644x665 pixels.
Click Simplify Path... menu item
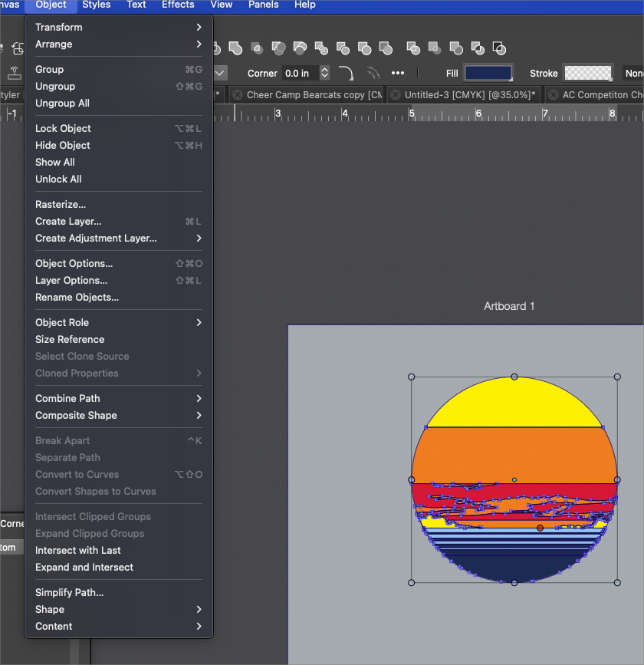(x=69, y=593)
